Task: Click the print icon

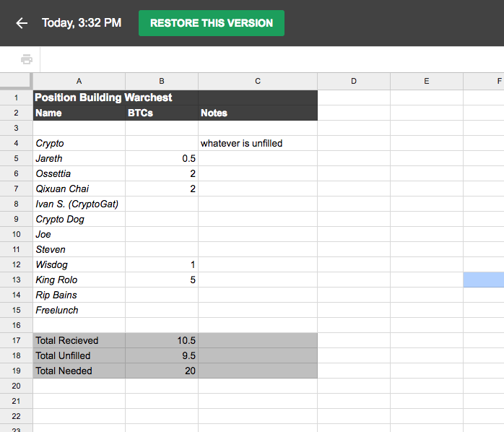Action: [27, 59]
